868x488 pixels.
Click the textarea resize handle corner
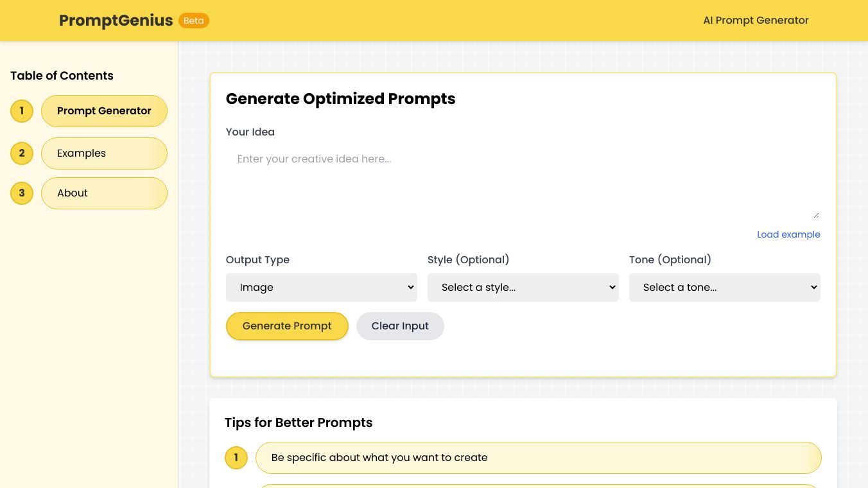tap(816, 215)
